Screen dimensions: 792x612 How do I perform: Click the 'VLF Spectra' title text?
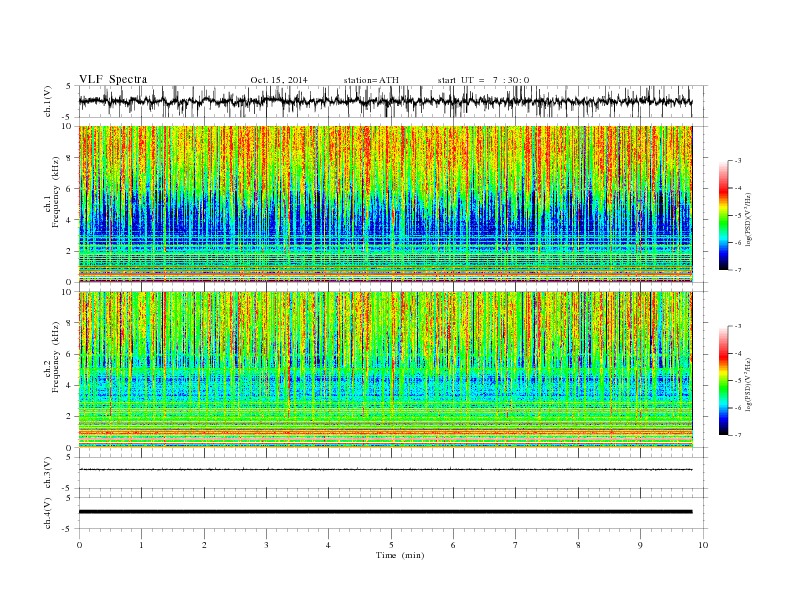(113, 79)
